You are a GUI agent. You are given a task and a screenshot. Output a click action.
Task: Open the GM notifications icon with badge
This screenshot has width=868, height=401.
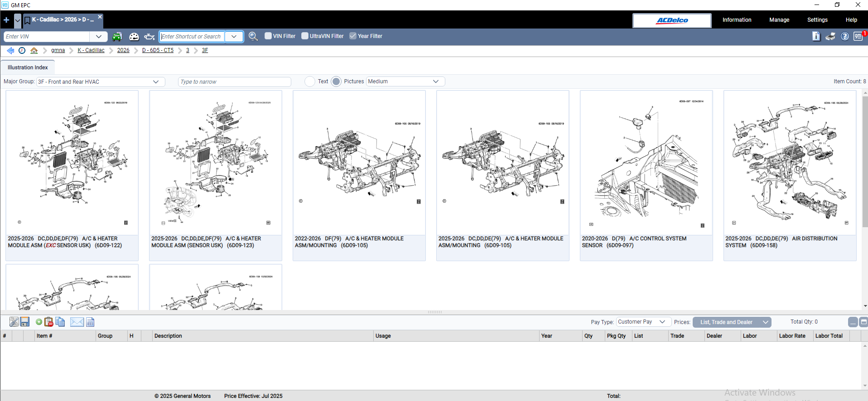click(858, 37)
